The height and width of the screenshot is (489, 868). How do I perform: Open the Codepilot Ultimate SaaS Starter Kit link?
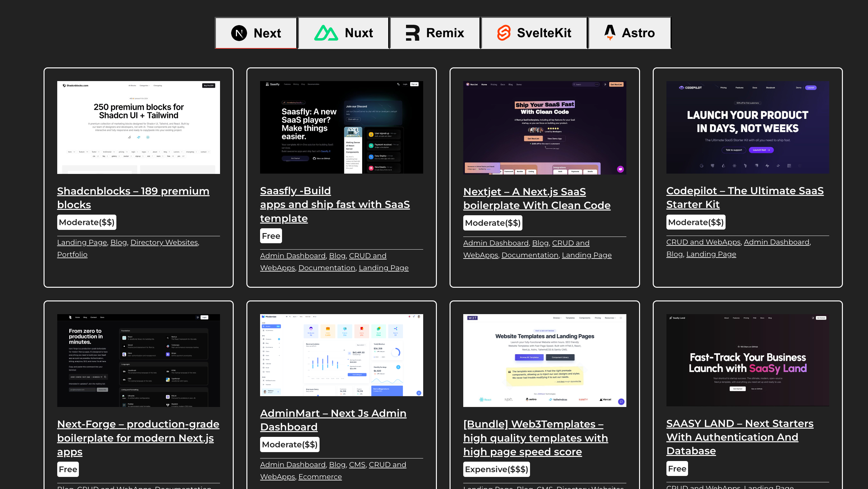coord(745,197)
